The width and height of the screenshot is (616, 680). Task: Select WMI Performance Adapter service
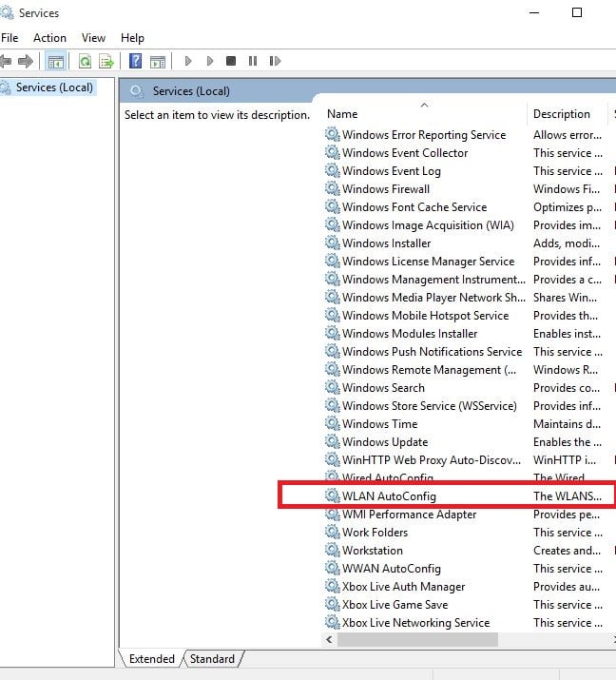[x=409, y=515]
